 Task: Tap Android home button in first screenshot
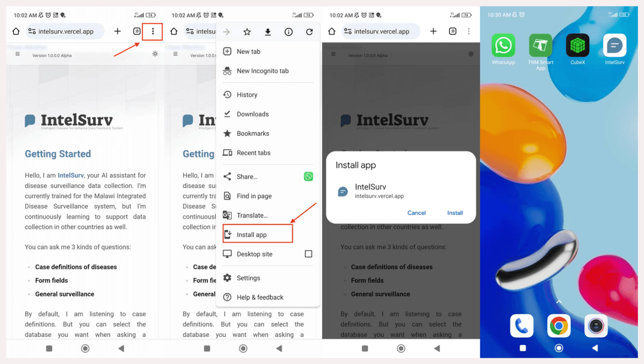click(85, 348)
